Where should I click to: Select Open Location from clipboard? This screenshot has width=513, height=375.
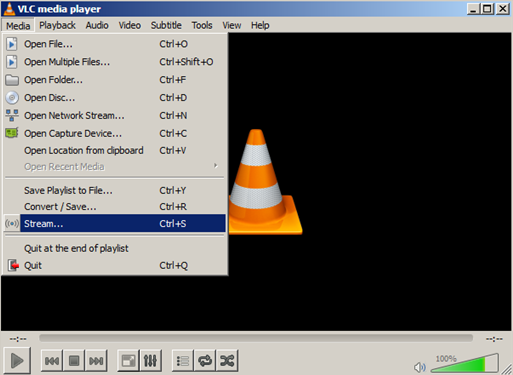tap(115, 151)
